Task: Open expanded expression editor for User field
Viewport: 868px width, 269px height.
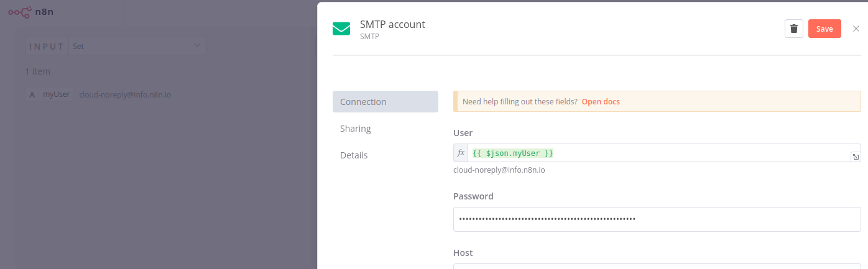Action: click(x=856, y=157)
